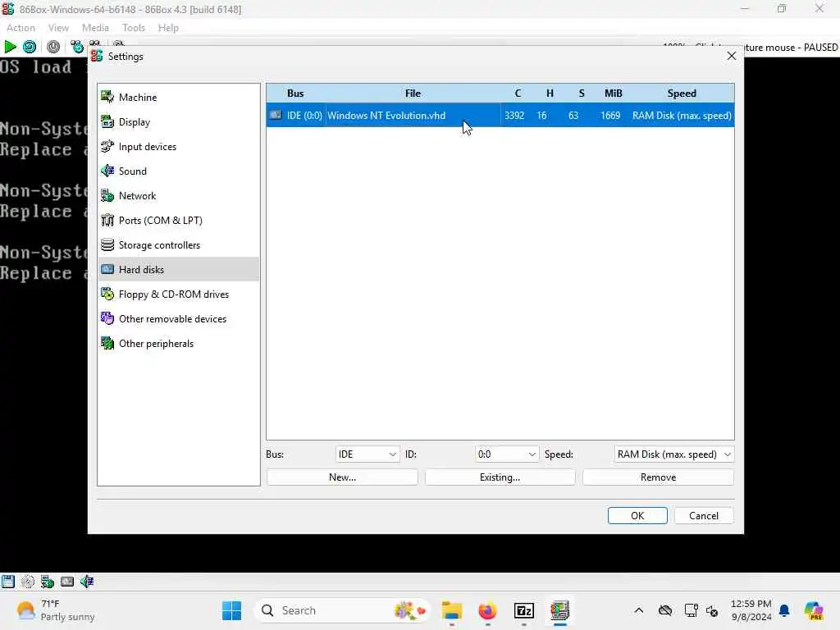Click the Existing... button
840x630 pixels.
pyautogui.click(x=500, y=477)
